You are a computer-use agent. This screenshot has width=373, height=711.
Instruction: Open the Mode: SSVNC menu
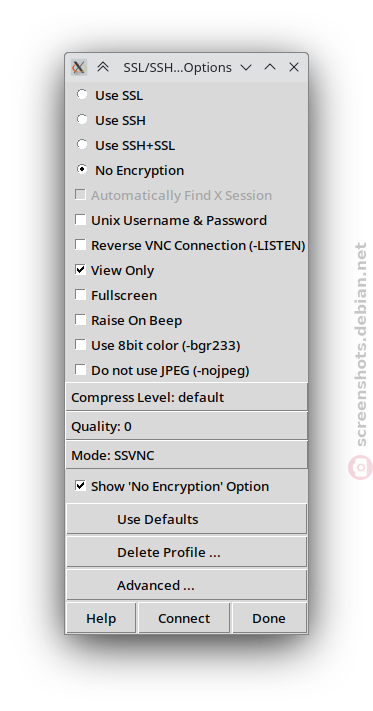coord(186,455)
